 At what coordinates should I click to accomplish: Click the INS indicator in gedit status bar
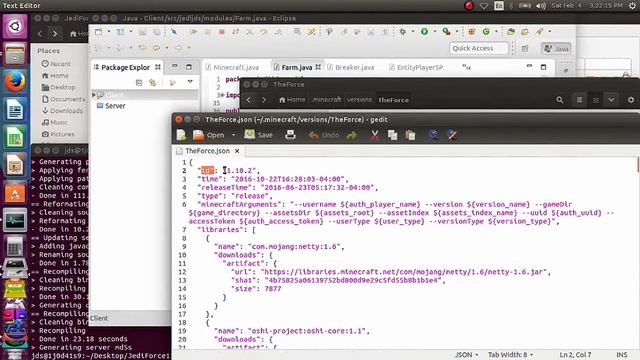coord(622,355)
